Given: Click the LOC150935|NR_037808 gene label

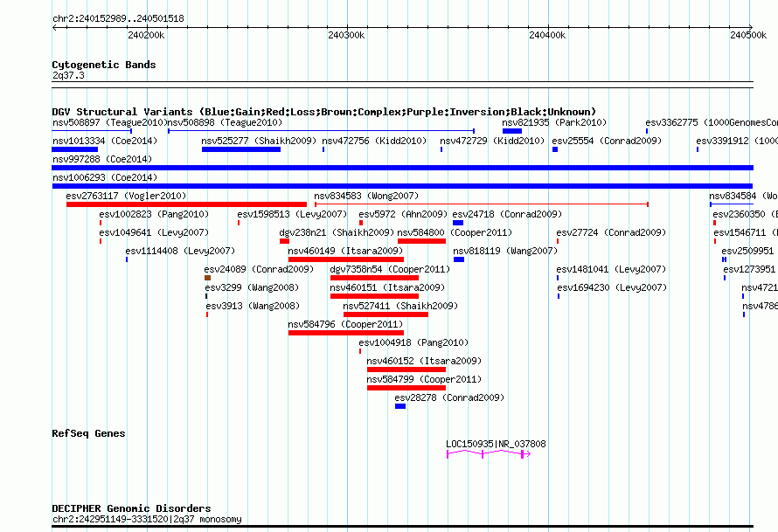Looking at the screenshot, I should pyautogui.click(x=496, y=444).
